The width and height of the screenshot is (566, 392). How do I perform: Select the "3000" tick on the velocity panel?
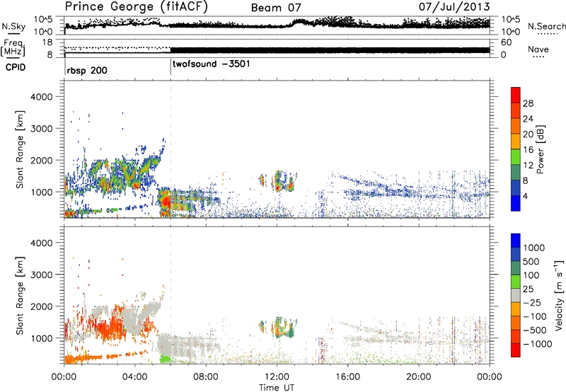(x=41, y=275)
